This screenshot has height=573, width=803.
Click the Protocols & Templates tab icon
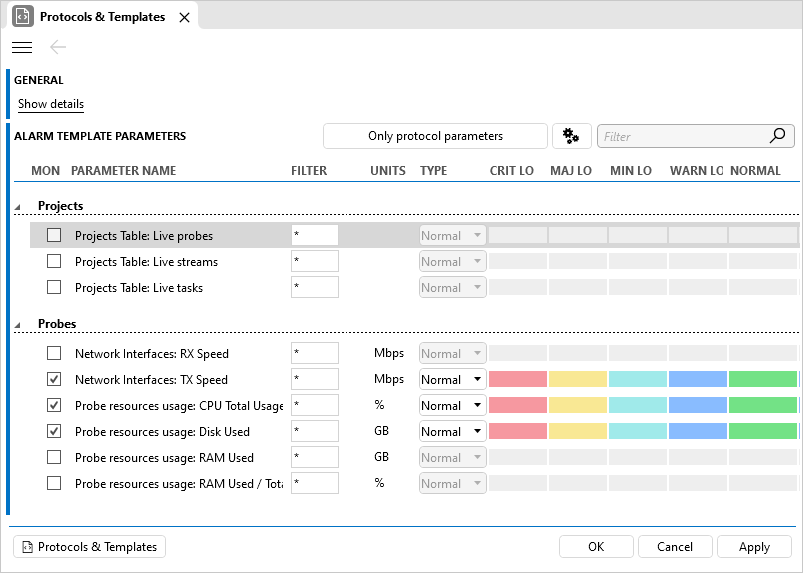(x=21, y=17)
